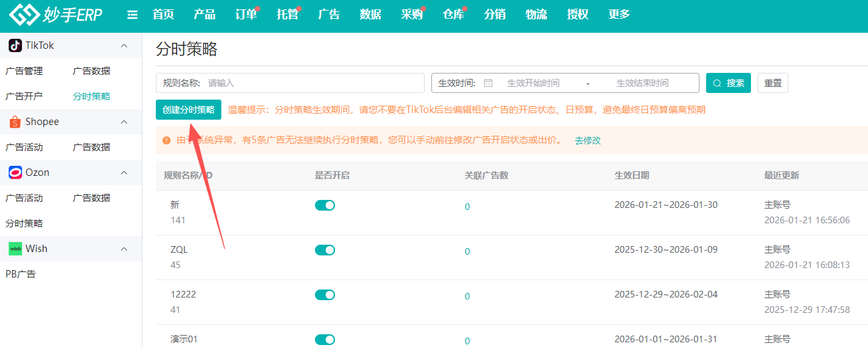Click the 生效开始时间 date field
Screen dimensions: 868x347
tap(534, 83)
